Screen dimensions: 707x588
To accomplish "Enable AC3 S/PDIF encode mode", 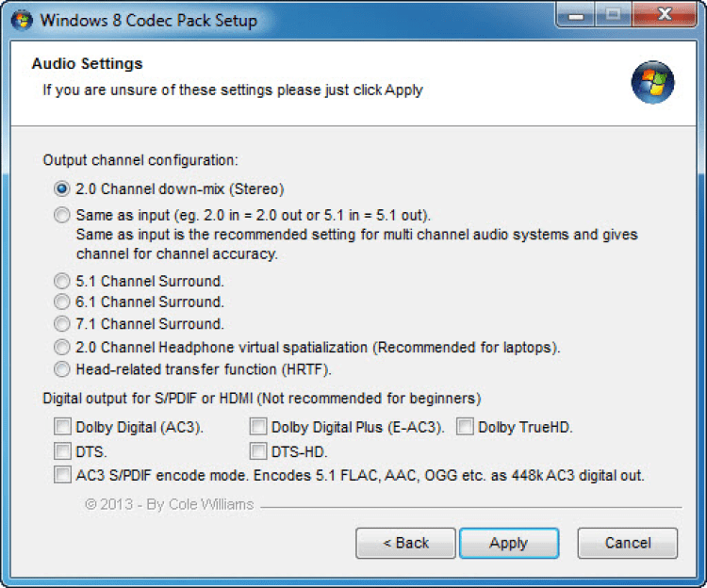I will 63,475.
